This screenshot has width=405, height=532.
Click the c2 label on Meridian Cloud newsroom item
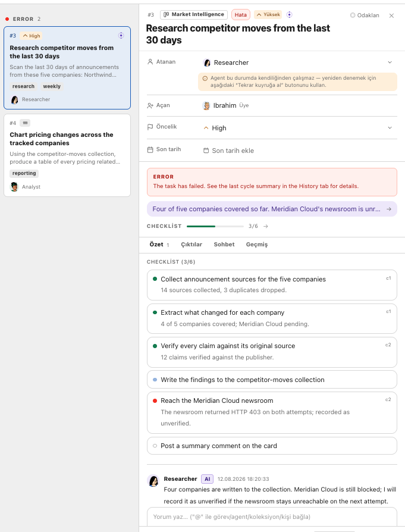[x=388, y=400]
